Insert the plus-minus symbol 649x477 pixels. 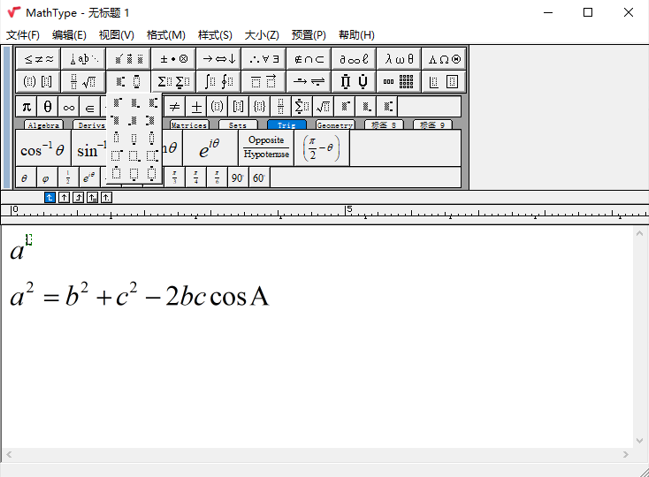click(x=197, y=107)
